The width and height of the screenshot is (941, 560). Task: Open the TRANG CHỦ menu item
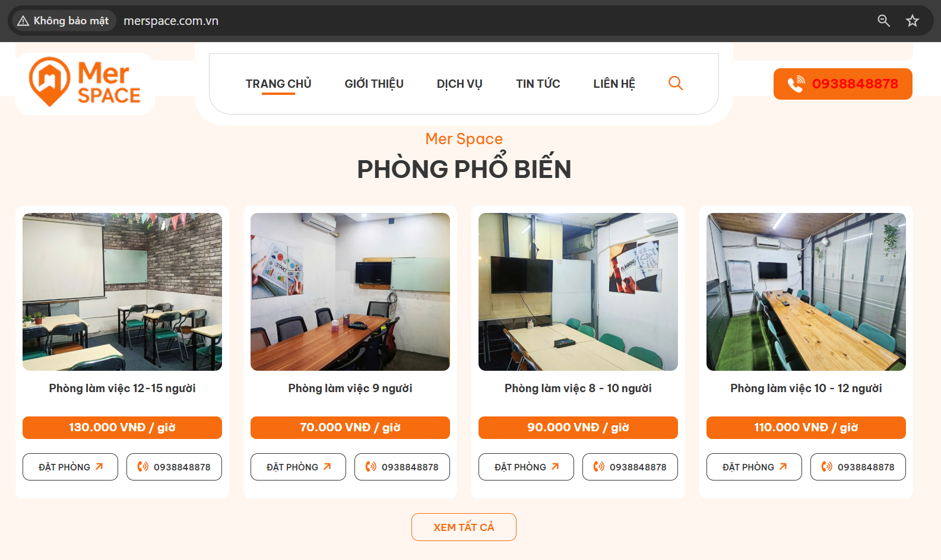278,84
